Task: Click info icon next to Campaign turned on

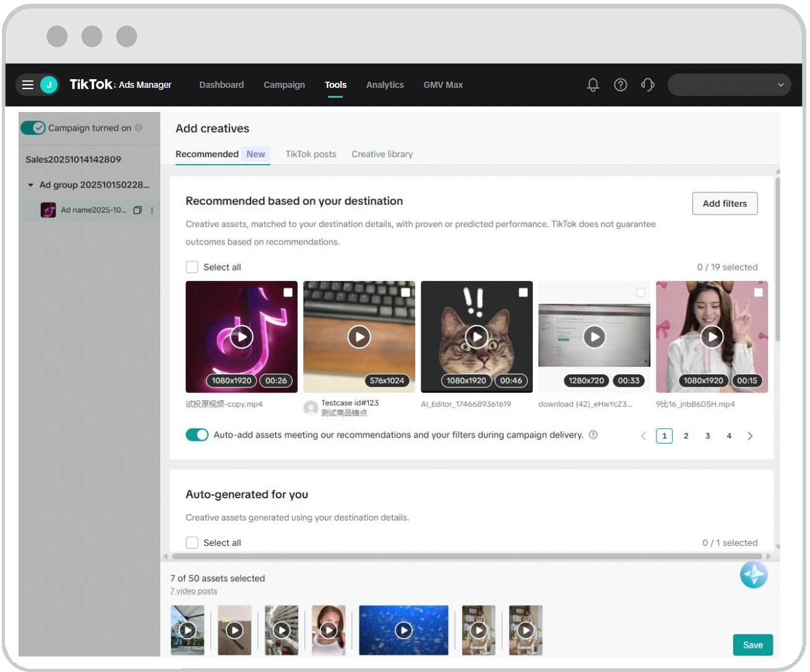Action: tap(139, 128)
